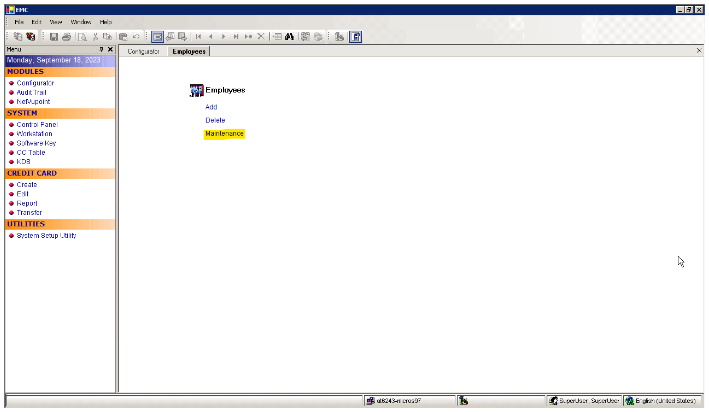Viewport: 709px width, 412px height.
Task: Go to first record navigation arrow
Action: tap(198, 37)
